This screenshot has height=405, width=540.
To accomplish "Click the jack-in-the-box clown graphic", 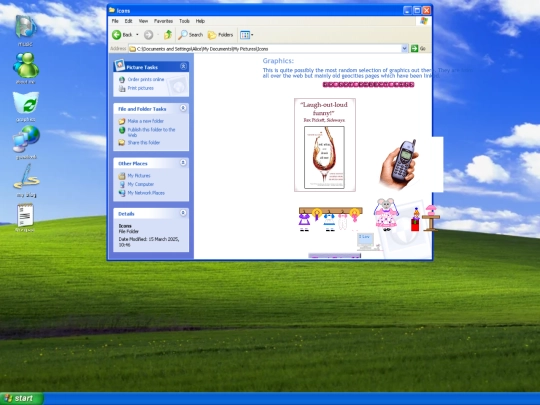I will (x=416, y=219).
